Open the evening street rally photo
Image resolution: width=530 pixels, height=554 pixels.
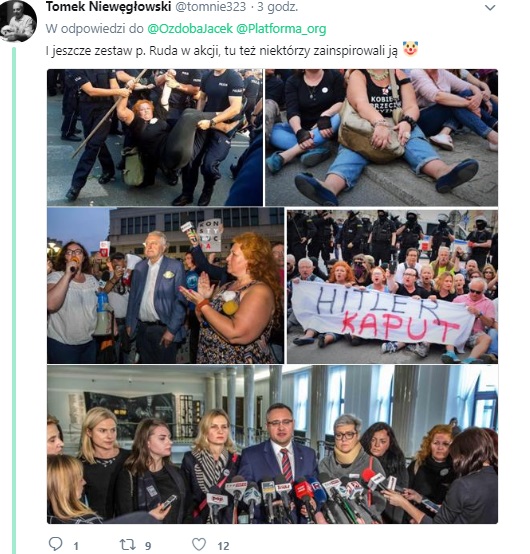(x=165, y=285)
